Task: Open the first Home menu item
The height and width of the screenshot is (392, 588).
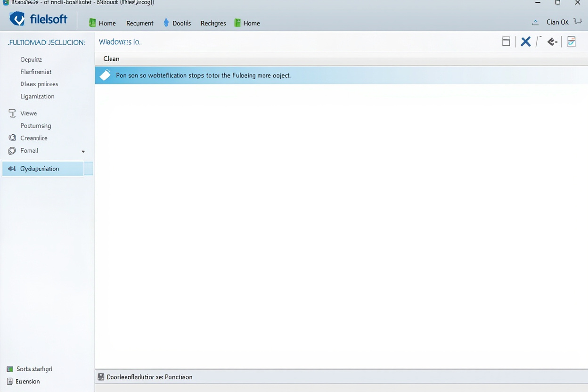Action: pyautogui.click(x=107, y=23)
